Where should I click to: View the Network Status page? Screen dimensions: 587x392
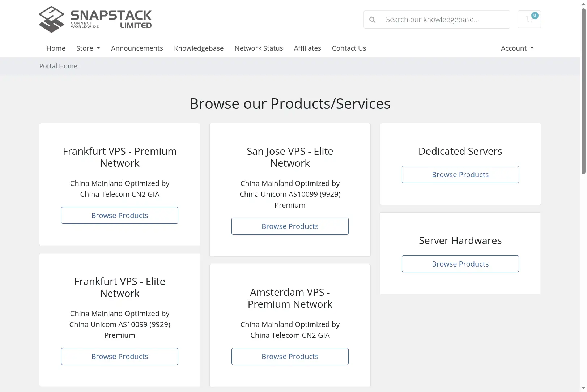point(259,48)
